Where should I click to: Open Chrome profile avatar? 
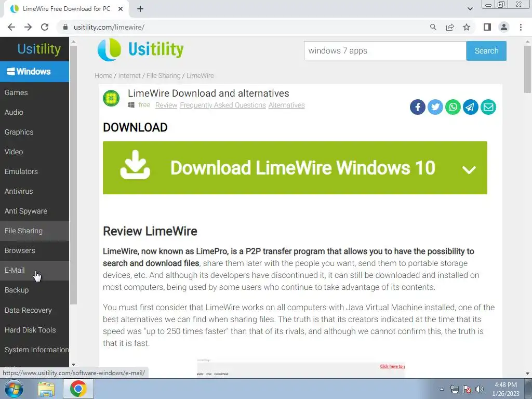504,27
